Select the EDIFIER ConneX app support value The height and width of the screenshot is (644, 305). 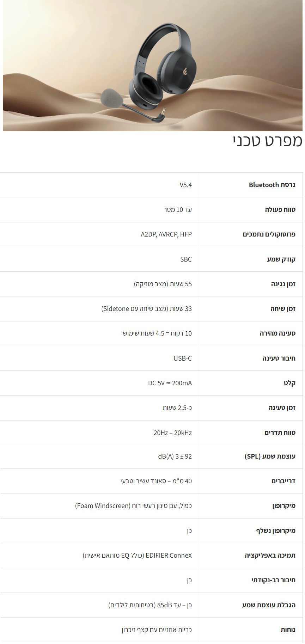(137, 556)
